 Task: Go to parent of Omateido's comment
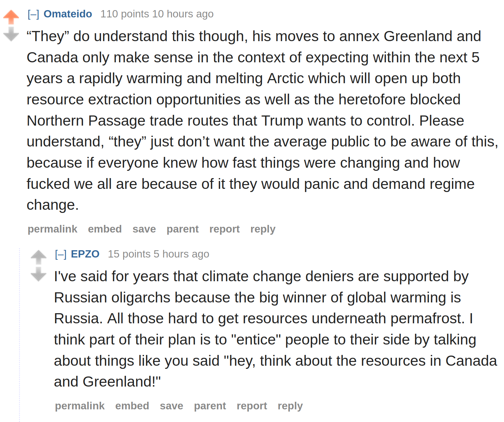point(183,229)
